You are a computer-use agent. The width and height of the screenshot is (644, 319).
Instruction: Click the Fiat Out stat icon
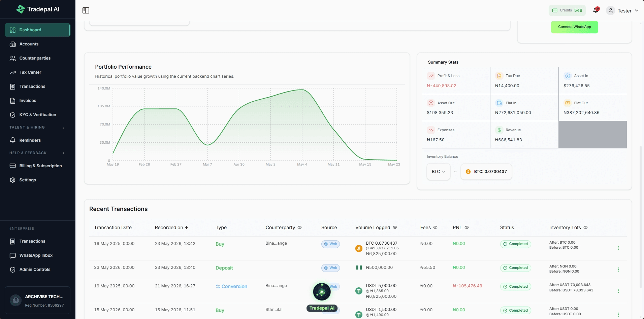(568, 103)
